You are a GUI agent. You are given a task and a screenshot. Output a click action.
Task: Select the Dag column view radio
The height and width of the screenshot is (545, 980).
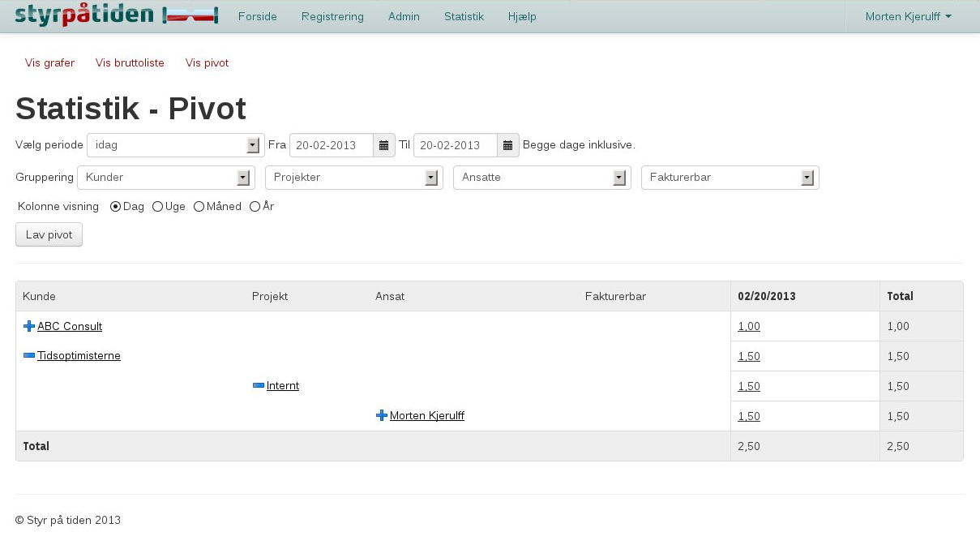pyautogui.click(x=115, y=207)
